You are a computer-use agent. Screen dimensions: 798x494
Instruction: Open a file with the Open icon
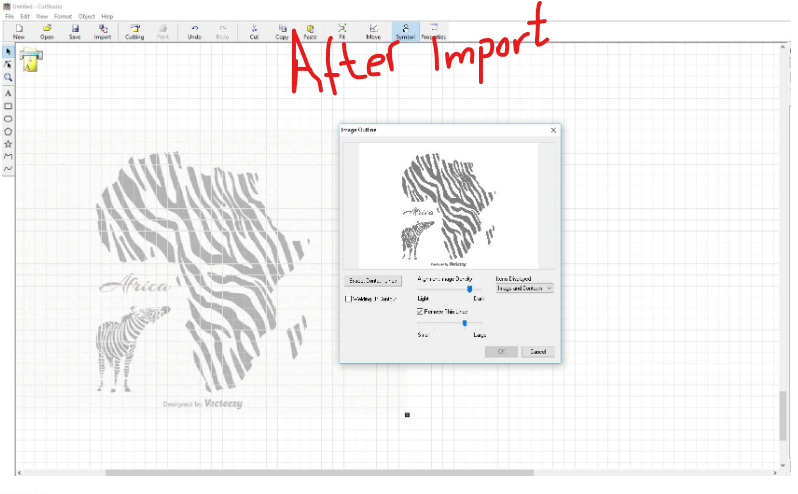pyautogui.click(x=47, y=32)
